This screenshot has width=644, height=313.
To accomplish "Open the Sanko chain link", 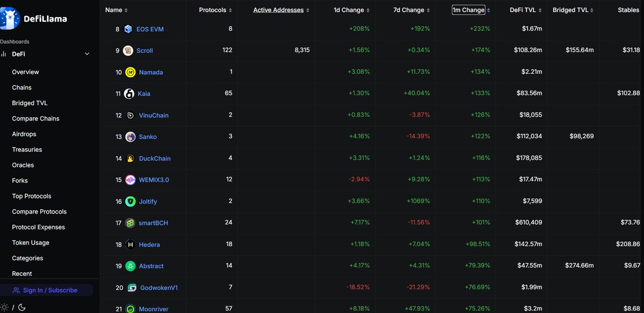I will coord(148,137).
